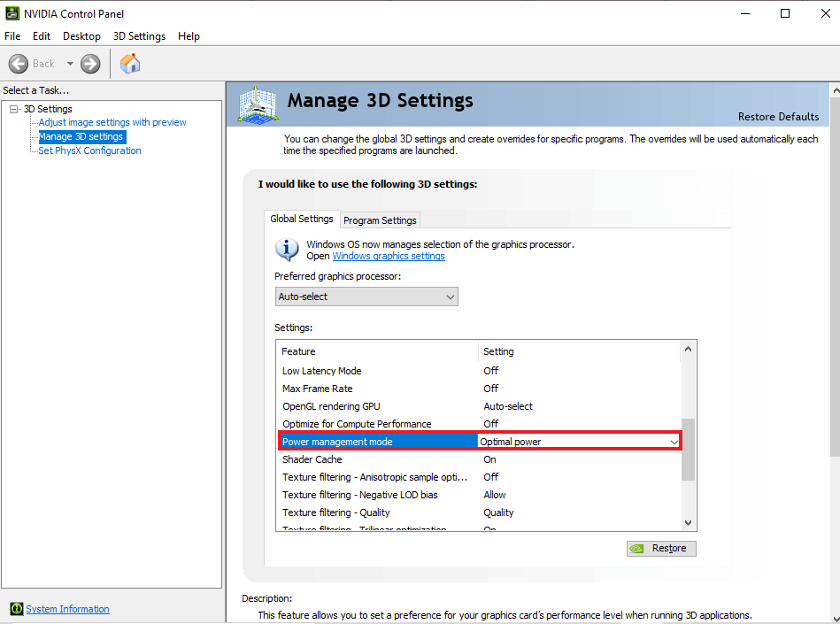Switch to Program Settings tab
The image size is (840, 624).
coord(380,220)
